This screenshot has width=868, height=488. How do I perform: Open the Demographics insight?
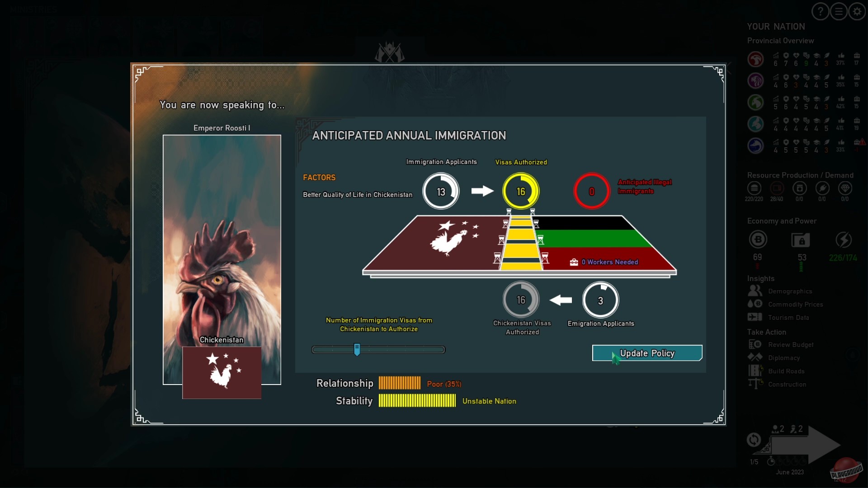point(790,291)
